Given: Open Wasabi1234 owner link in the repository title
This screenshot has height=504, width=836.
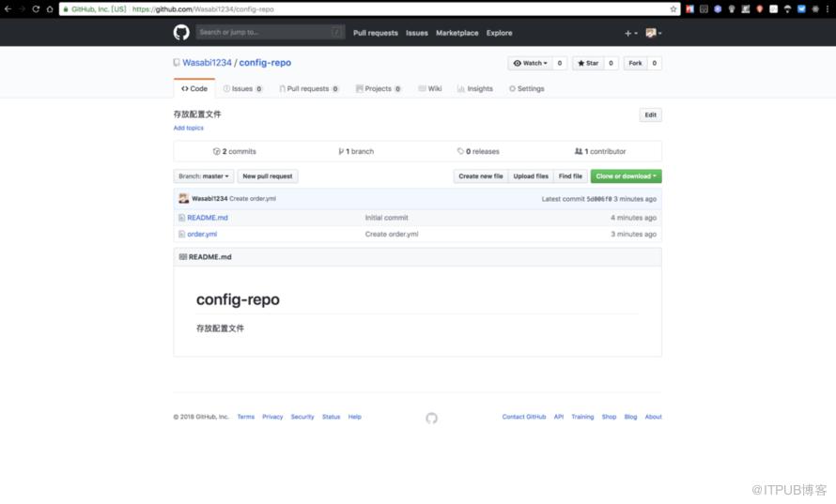Looking at the screenshot, I should point(207,63).
